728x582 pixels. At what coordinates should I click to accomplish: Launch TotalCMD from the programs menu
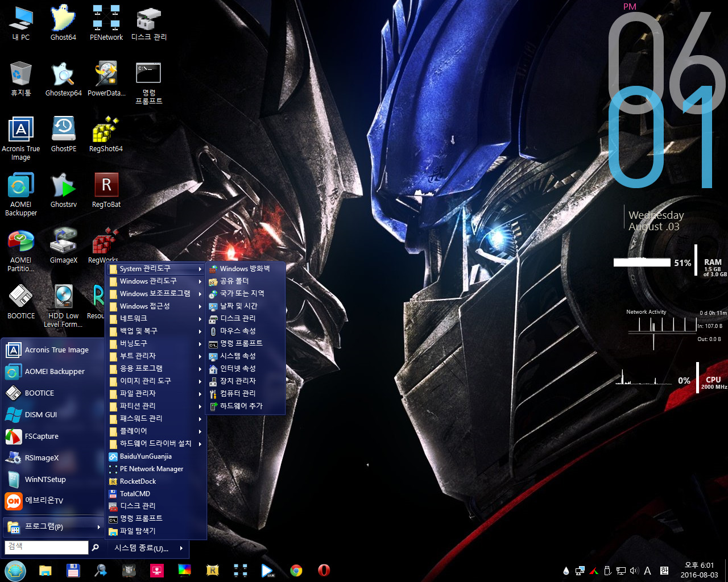point(156,494)
